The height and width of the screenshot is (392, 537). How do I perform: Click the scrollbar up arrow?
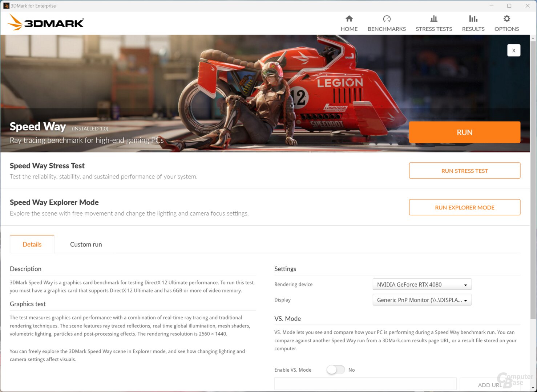[533, 38]
